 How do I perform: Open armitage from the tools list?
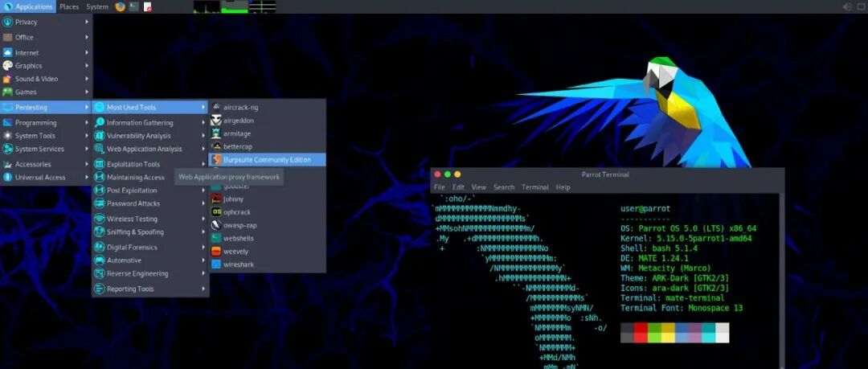point(267,133)
